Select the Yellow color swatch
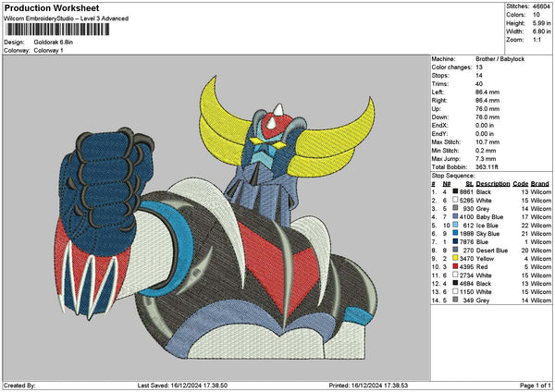 [x=455, y=258]
